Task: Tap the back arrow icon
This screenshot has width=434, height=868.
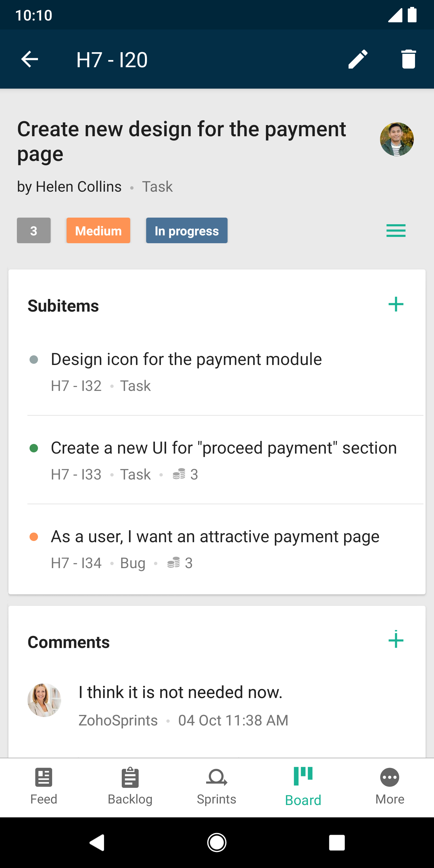Action: tap(30, 59)
